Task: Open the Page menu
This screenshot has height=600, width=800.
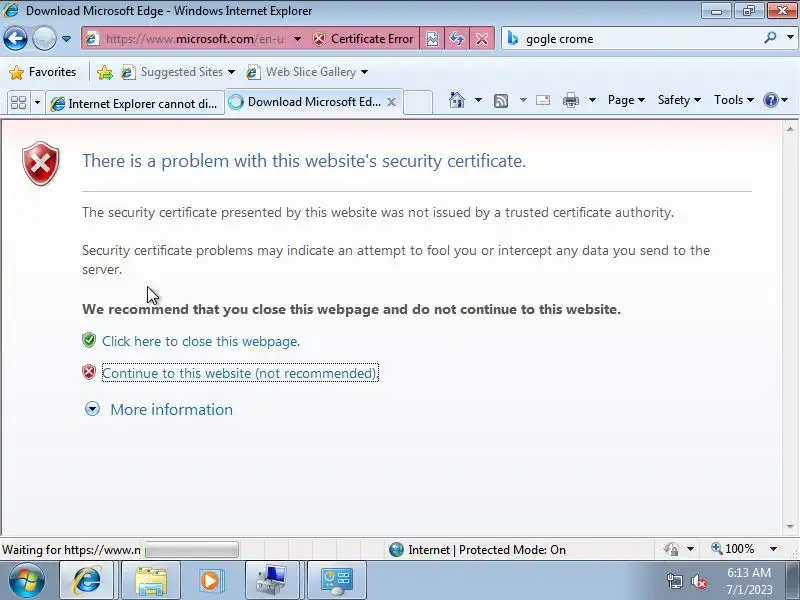Action: pyautogui.click(x=626, y=100)
